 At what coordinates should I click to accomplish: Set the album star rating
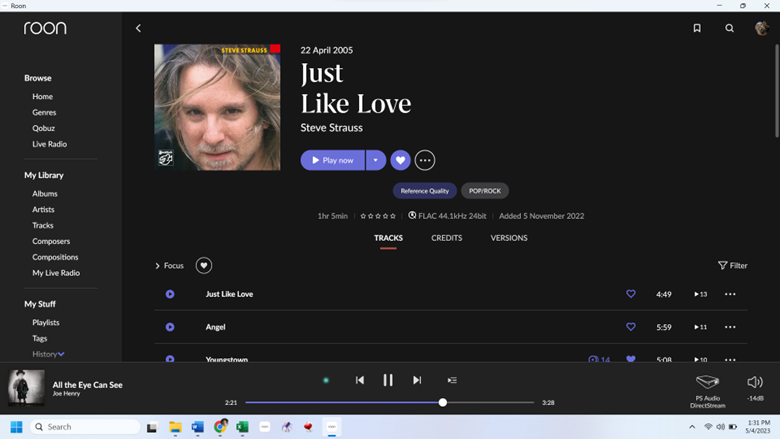pyautogui.click(x=378, y=216)
